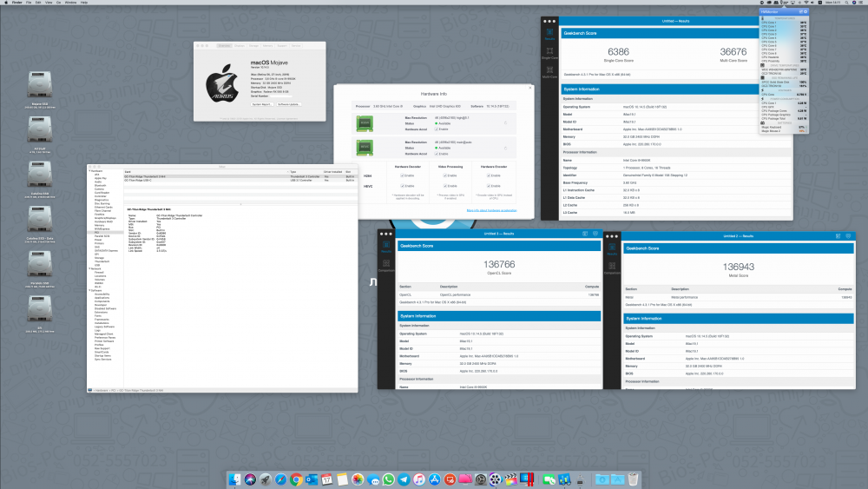Click System Report button
The width and height of the screenshot is (868, 489).
262,104
